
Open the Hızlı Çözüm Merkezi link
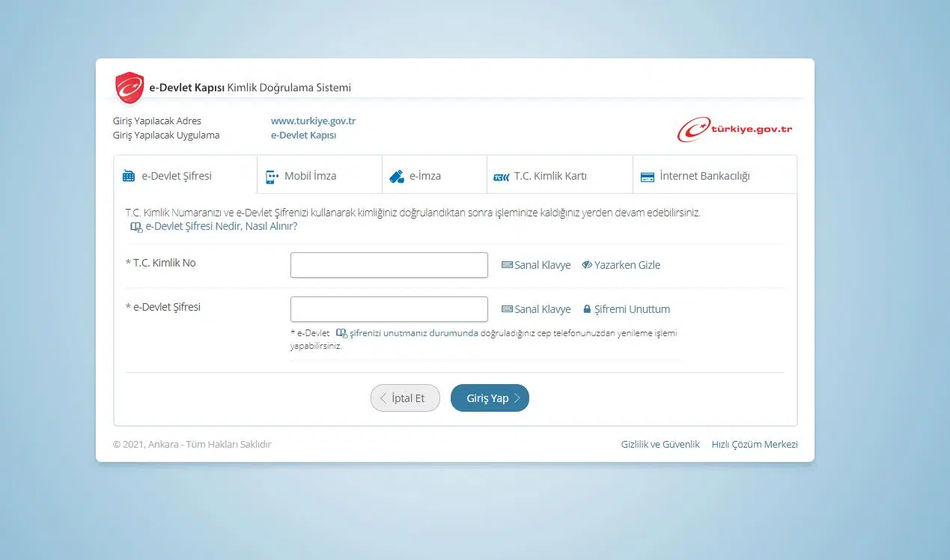click(755, 444)
